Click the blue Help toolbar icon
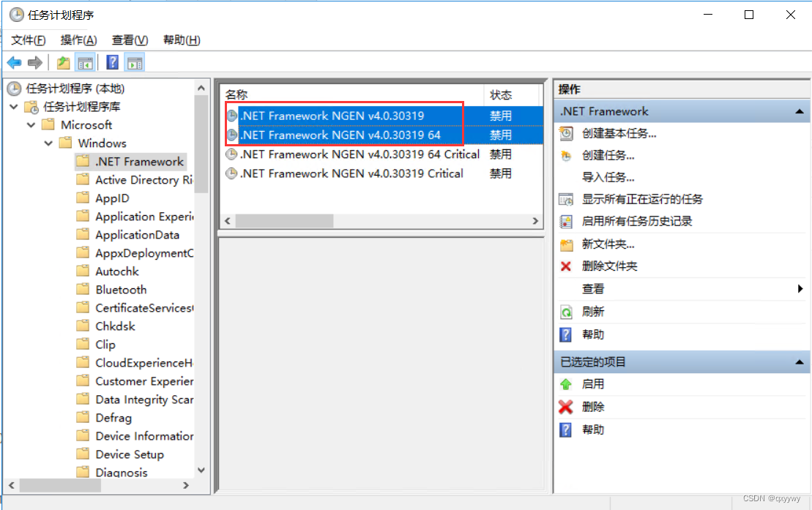This screenshot has height=510, width=812. click(x=112, y=63)
